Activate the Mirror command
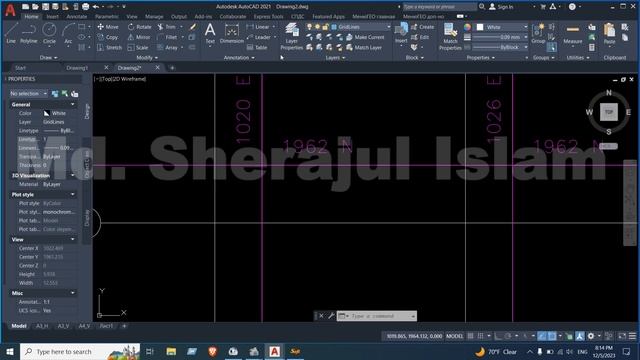 tap(139, 37)
